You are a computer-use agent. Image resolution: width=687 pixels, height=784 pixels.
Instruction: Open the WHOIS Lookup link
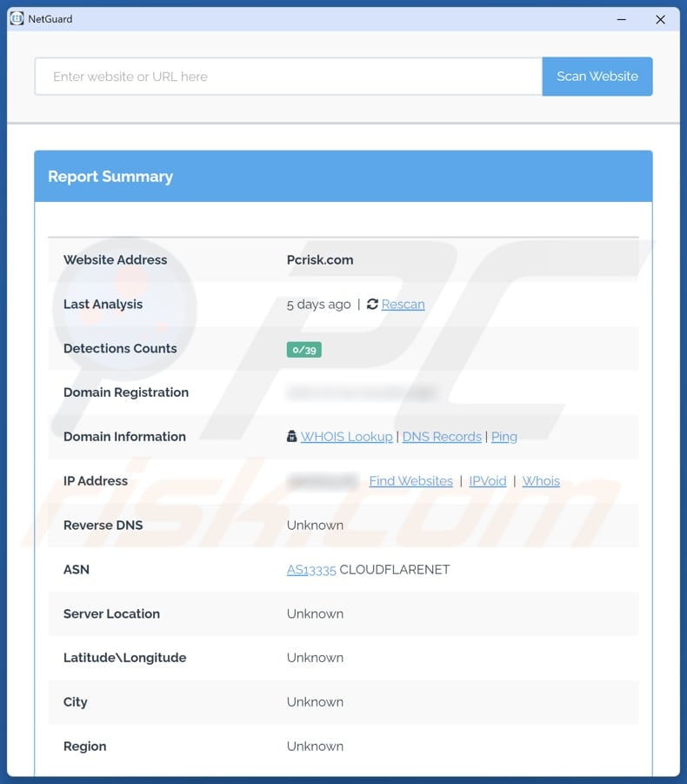[x=346, y=437]
